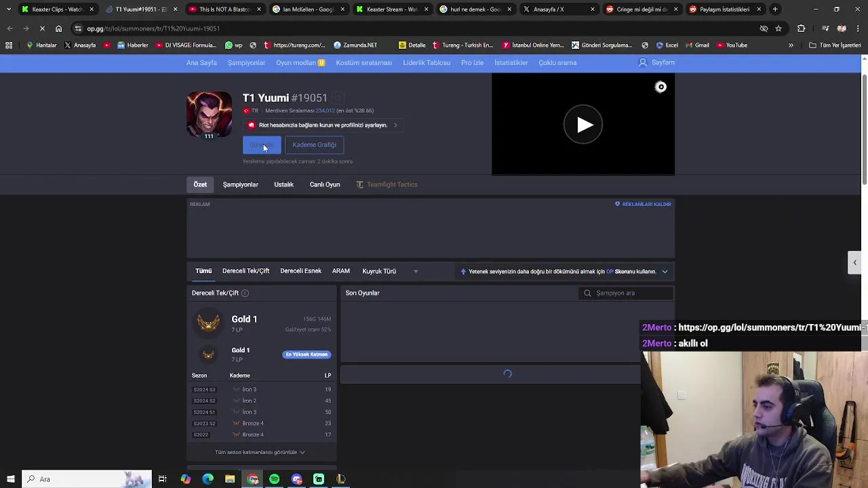
Task: Select the Ustalık tab
Action: [283, 184]
